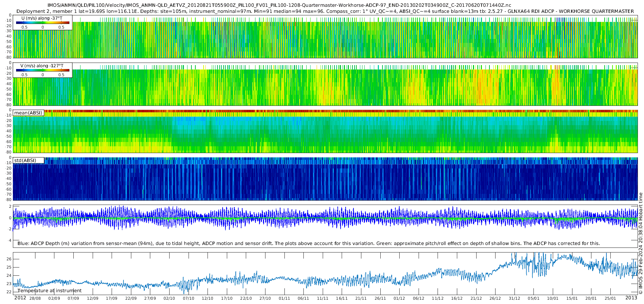Screen dimensions: 644x304
Task: Click the 2012 year label on time axis
Action: coord(20,298)
